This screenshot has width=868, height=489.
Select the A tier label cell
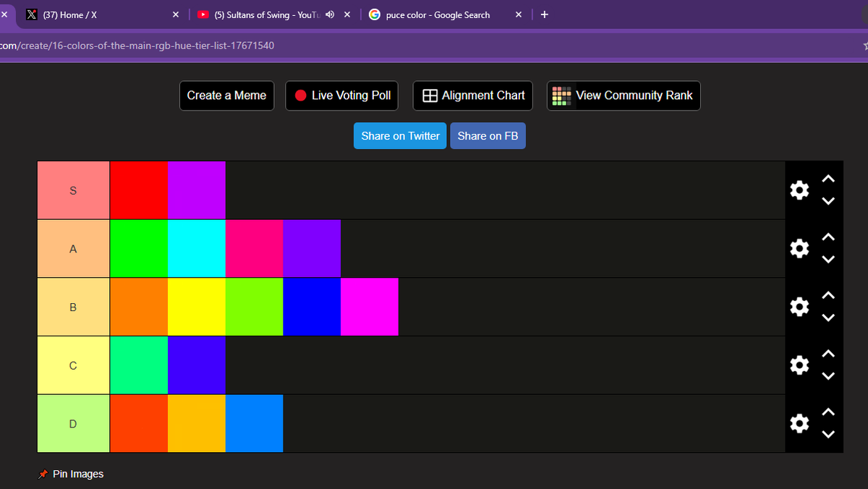click(73, 249)
